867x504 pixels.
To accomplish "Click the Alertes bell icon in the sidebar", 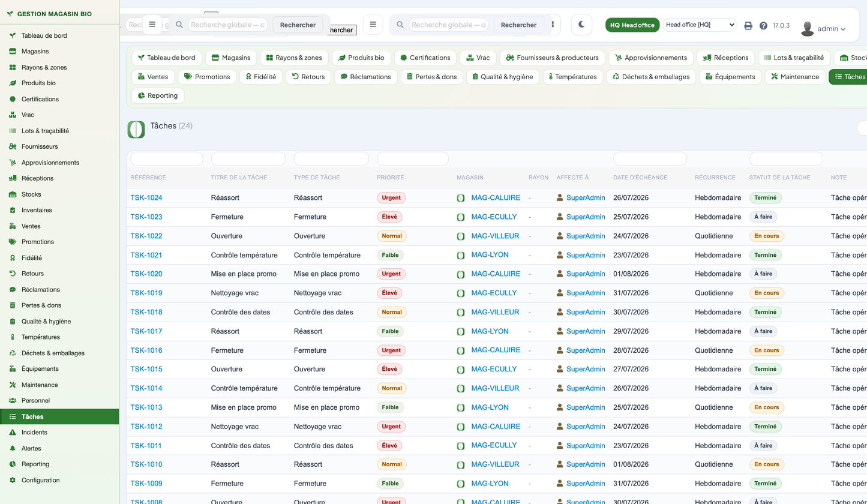I will 13,449.
